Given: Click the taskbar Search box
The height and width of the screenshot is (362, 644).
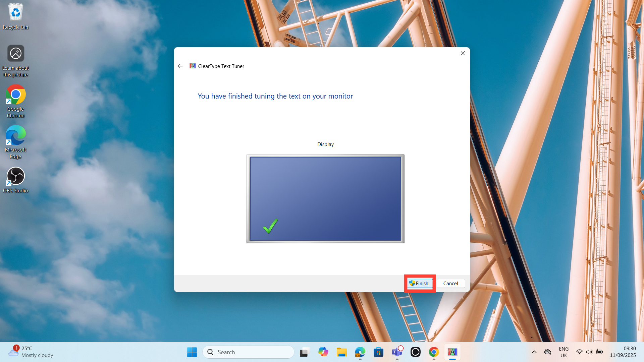Looking at the screenshot, I should click(248, 352).
